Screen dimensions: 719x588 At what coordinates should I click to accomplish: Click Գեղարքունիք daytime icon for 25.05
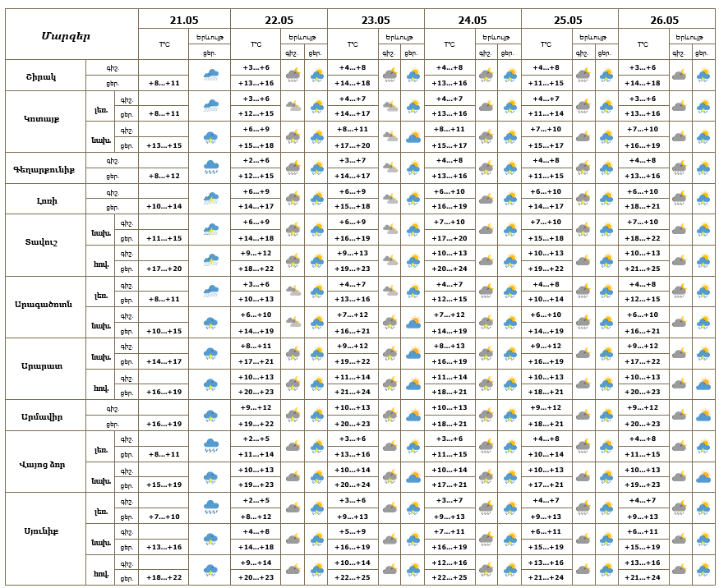click(606, 168)
